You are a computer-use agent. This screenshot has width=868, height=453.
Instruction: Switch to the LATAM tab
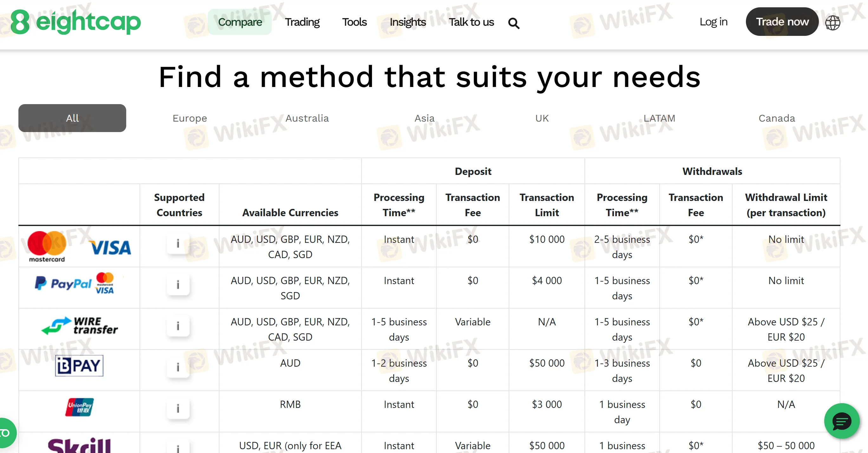click(659, 118)
